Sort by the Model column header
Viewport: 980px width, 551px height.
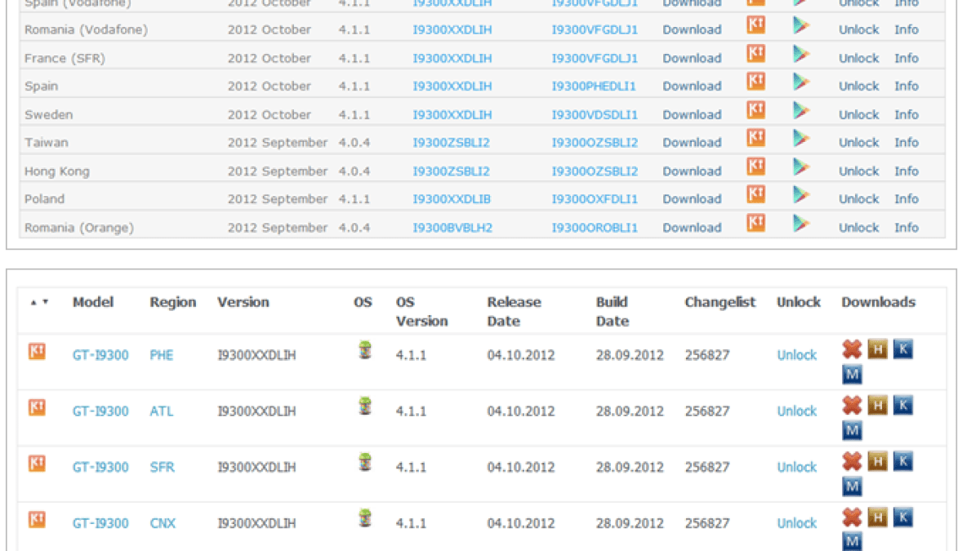click(92, 302)
